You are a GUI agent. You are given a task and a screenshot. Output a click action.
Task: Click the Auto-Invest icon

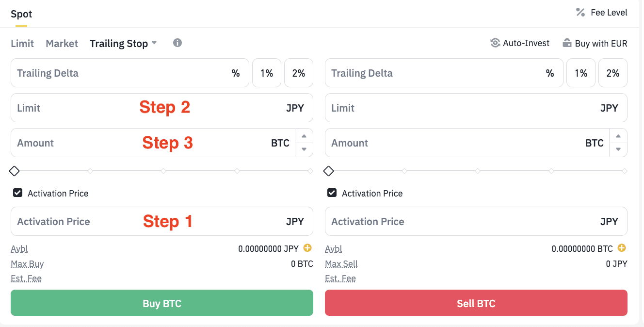(495, 43)
